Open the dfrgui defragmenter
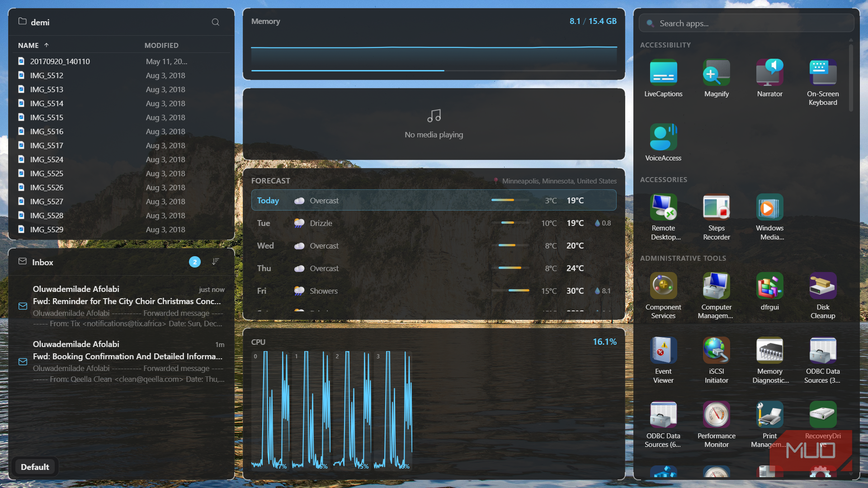This screenshot has height=488, width=868. coord(769,291)
